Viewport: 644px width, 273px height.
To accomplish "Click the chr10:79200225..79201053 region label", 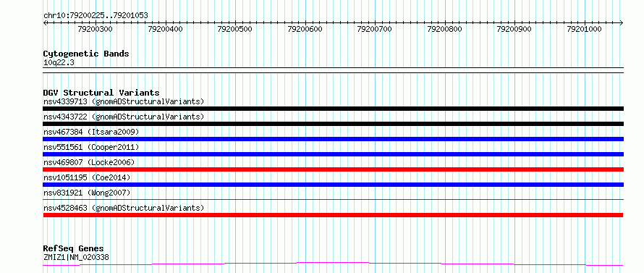I will click(96, 16).
